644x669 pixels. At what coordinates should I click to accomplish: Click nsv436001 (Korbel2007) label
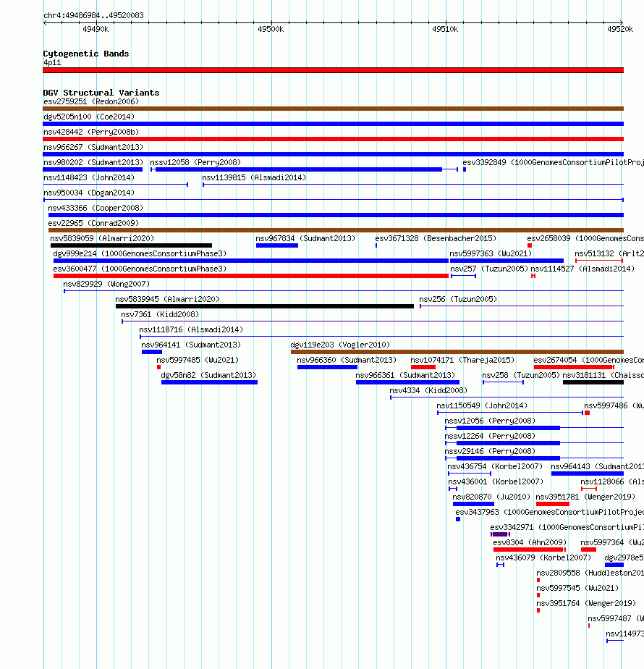496,481
